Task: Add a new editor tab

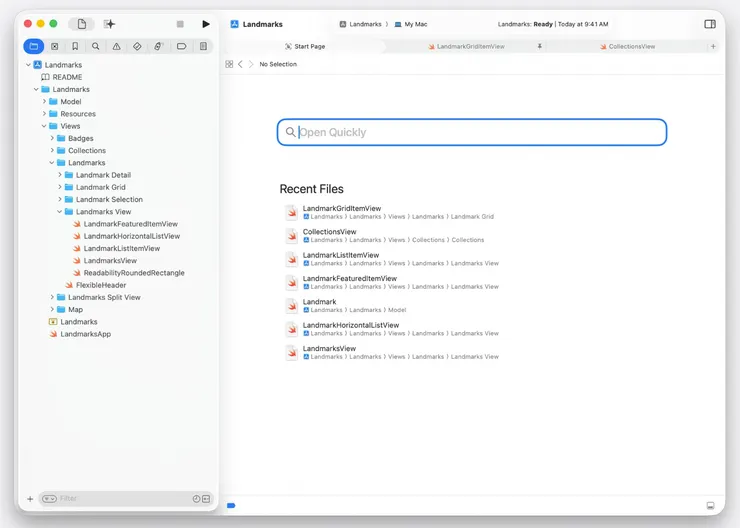Action: click(x=713, y=46)
